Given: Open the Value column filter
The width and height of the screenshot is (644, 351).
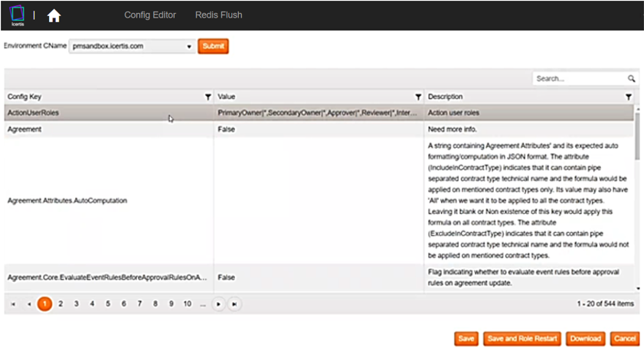Looking at the screenshot, I should 418,97.
